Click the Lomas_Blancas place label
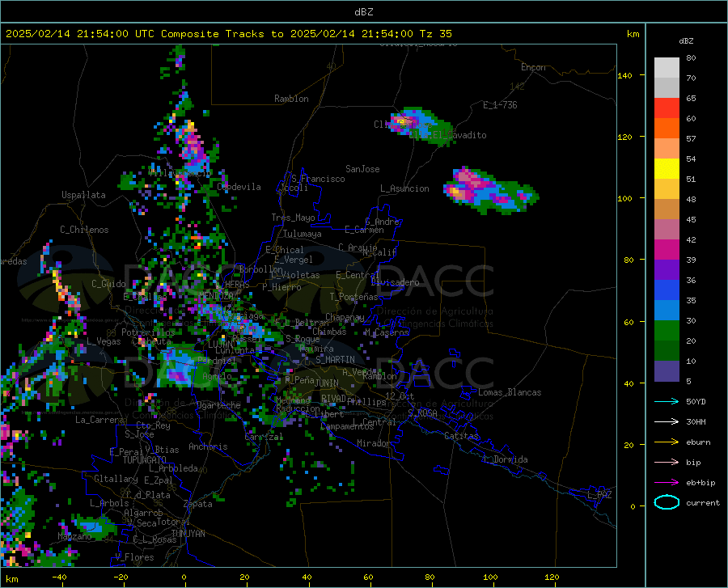 click(x=510, y=392)
